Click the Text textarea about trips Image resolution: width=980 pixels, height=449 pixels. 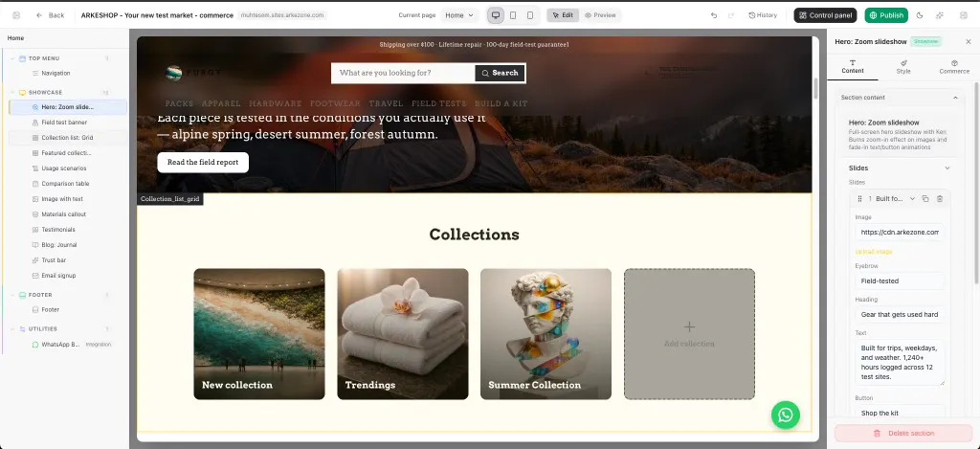900,363
